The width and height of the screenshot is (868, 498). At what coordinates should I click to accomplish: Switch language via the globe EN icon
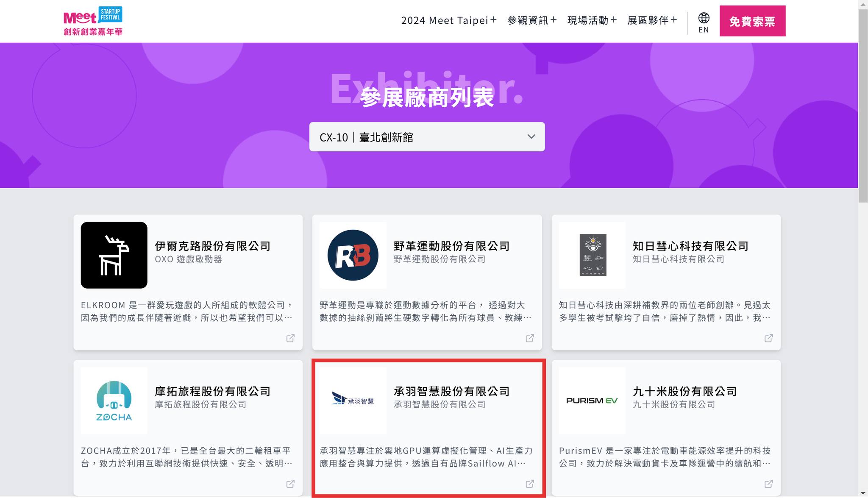click(x=704, y=23)
